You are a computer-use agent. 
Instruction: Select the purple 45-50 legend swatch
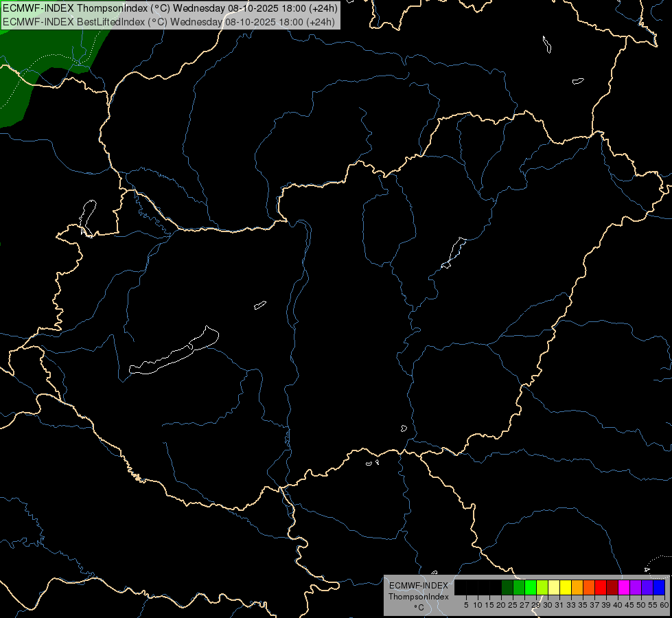(636, 587)
